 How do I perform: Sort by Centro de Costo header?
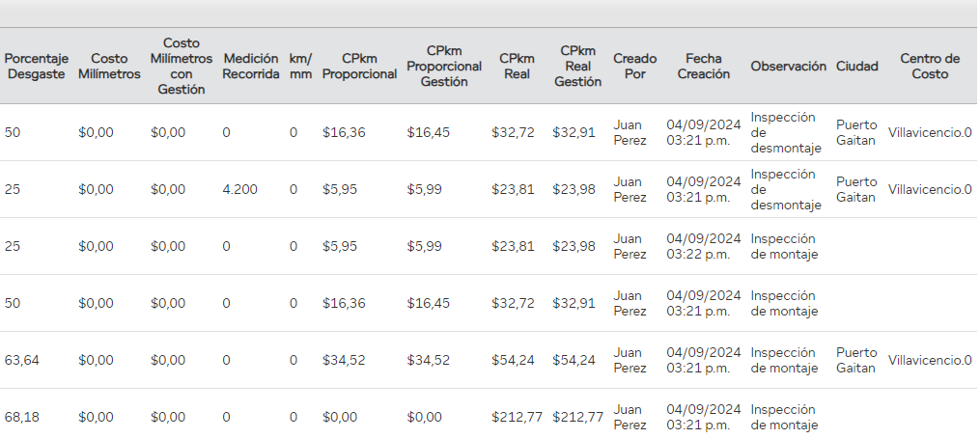click(x=929, y=67)
